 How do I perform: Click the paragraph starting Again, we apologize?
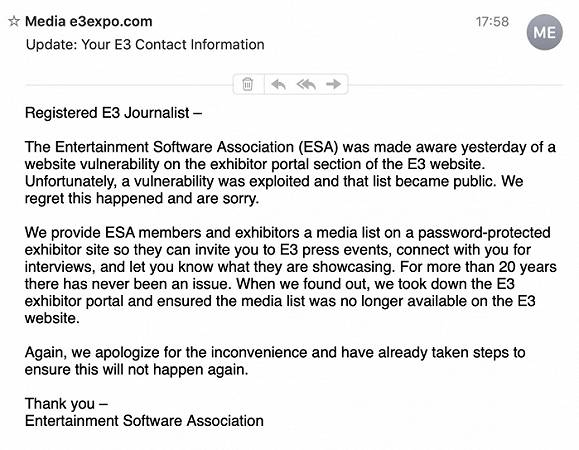tap(275, 361)
